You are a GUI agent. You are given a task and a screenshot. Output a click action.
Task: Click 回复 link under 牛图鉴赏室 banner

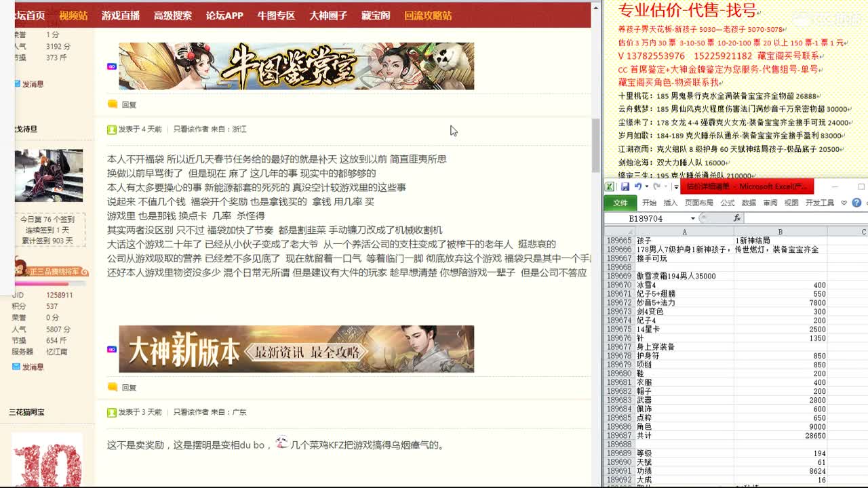pos(129,104)
